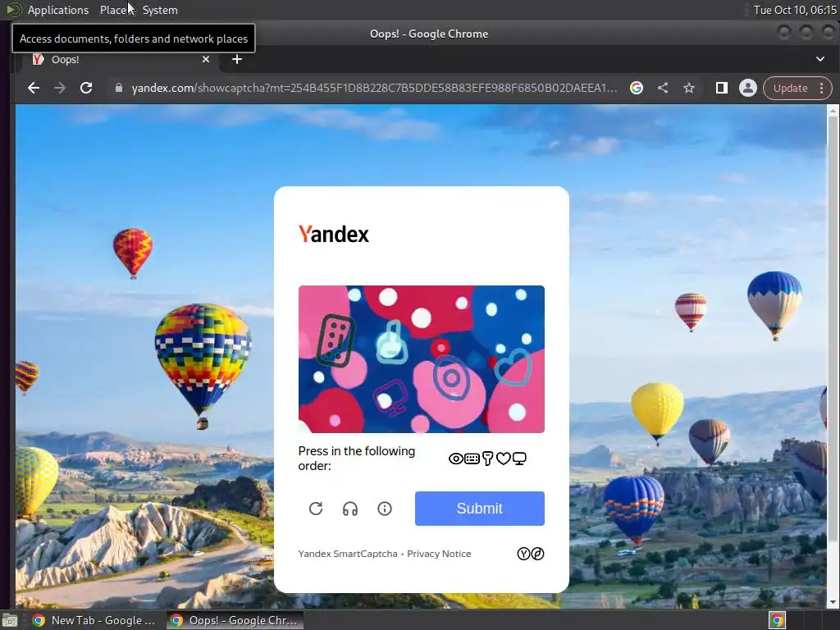The height and width of the screenshot is (630, 840).
Task: Open the Yandex SmartCaptcha link
Action: point(348,554)
